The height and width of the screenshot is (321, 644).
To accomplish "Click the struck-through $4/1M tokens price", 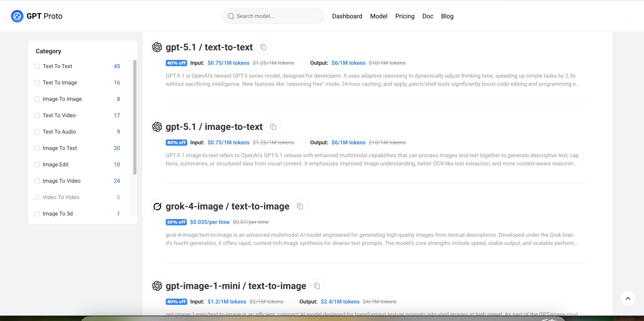I will click(x=380, y=301).
